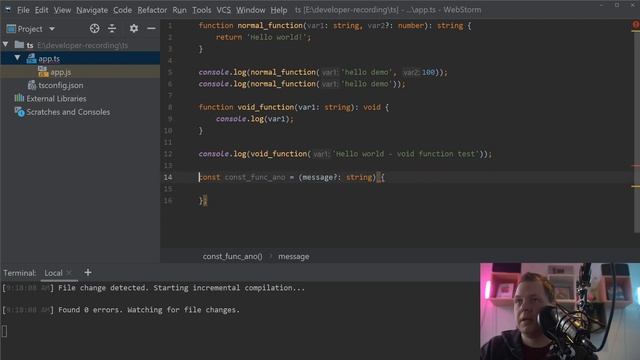The width and height of the screenshot is (640, 360).
Task: Select the ts project root folder
Action: [x=80, y=45]
